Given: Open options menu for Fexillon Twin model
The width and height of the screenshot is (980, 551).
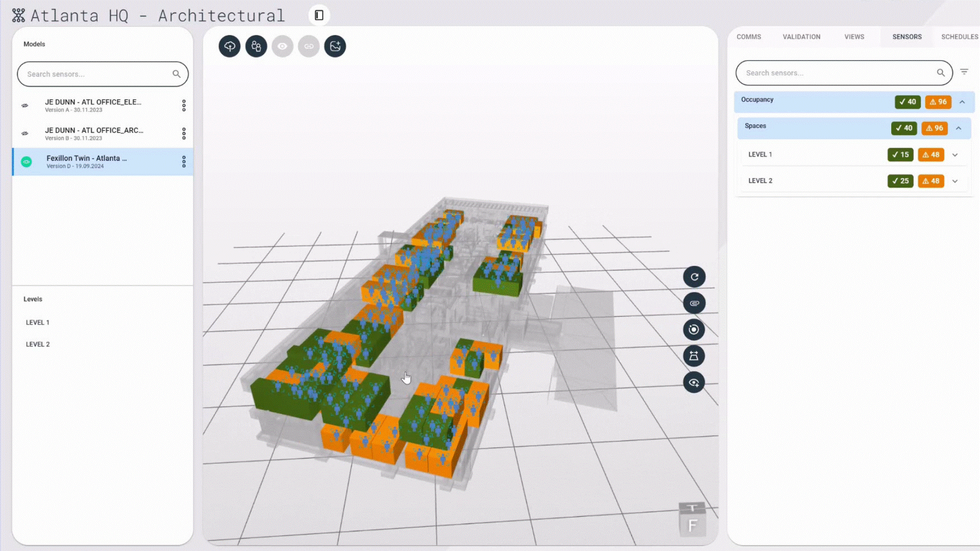Looking at the screenshot, I should (x=184, y=162).
